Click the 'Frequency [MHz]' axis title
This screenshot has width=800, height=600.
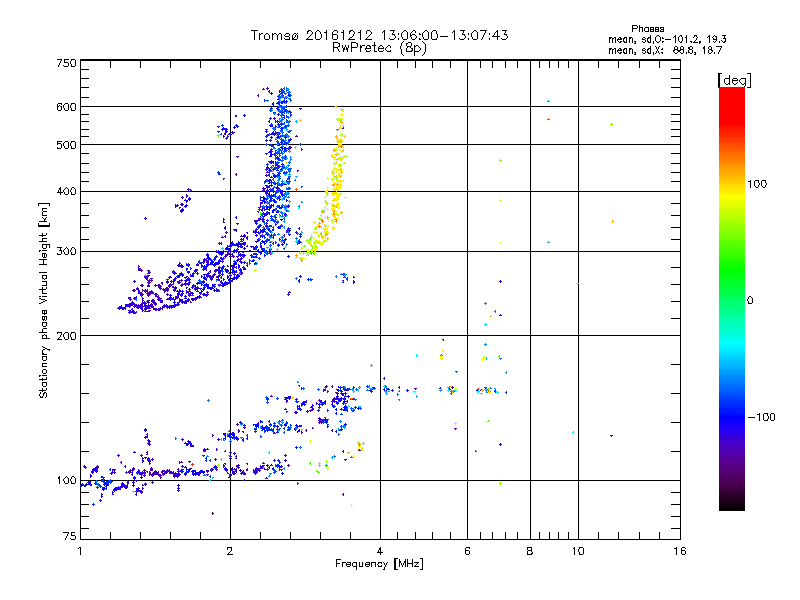click(379, 564)
